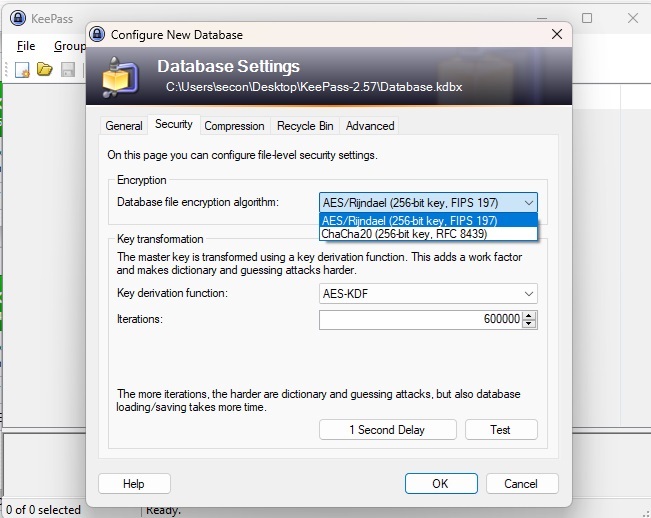Close the KeePass main window

633,18
